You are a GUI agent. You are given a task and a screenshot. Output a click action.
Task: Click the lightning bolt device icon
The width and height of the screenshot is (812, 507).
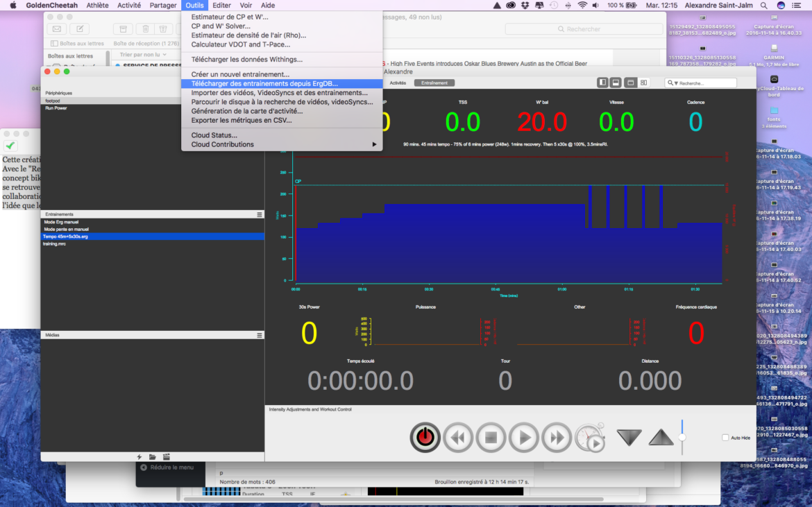tap(139, 457)
